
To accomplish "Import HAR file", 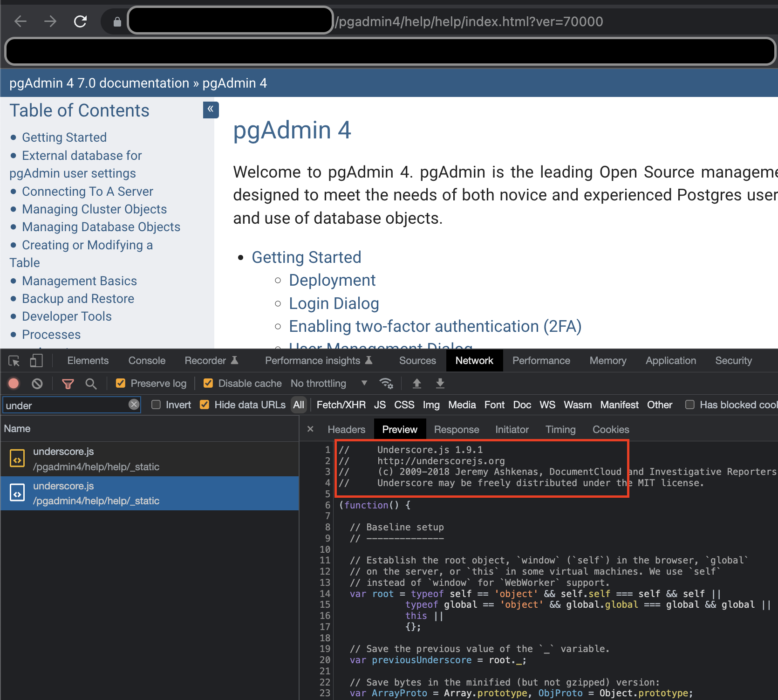I will point(417,383).
